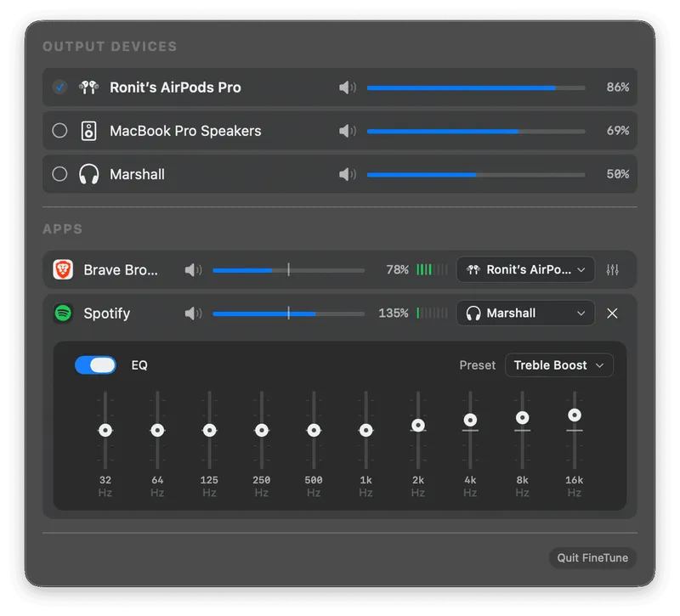Click the 2k Hz EQ band knob
The height and width of the screenshot is (616, 680).
coord(418,426)
